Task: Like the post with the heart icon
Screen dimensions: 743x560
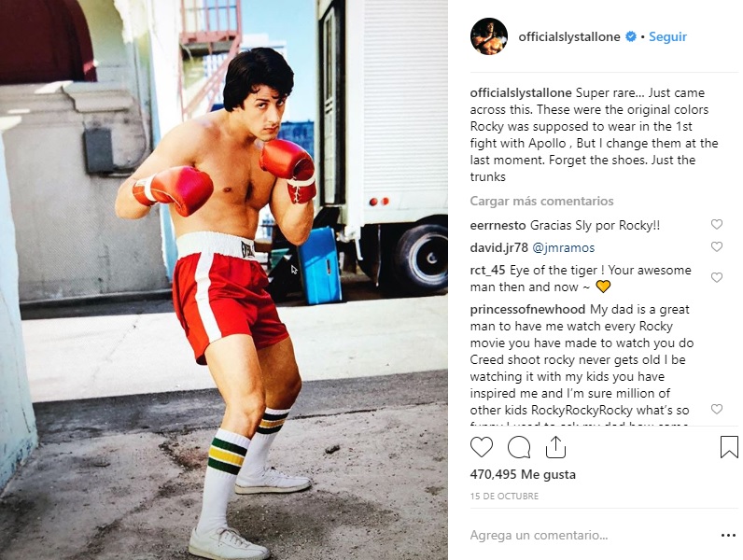Action: point(482,447)
